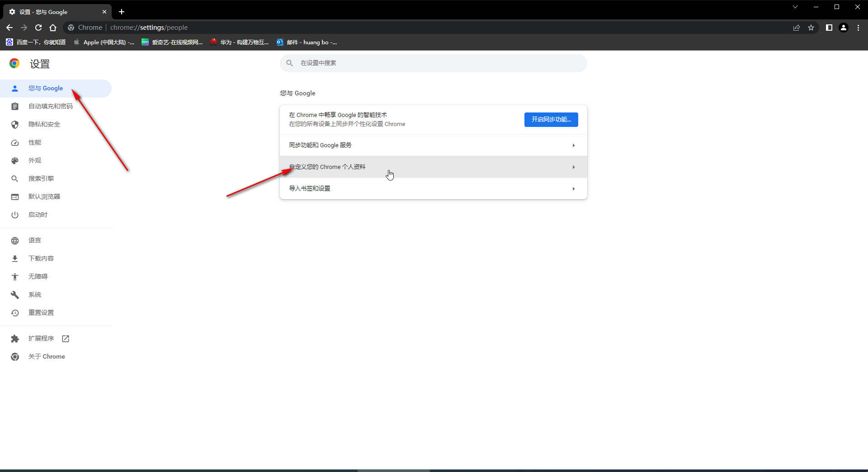Bookmark this page with the star icon
Screen dimensions: 868x472
[811, 28]
